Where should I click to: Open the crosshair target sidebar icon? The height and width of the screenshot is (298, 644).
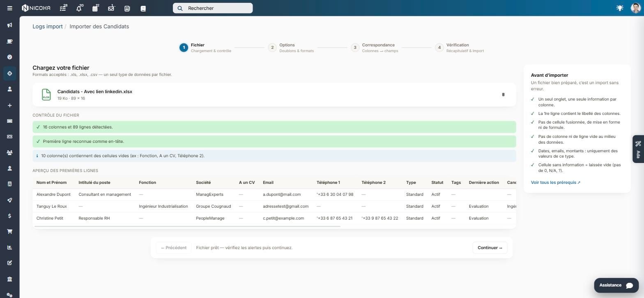point(9,73)
